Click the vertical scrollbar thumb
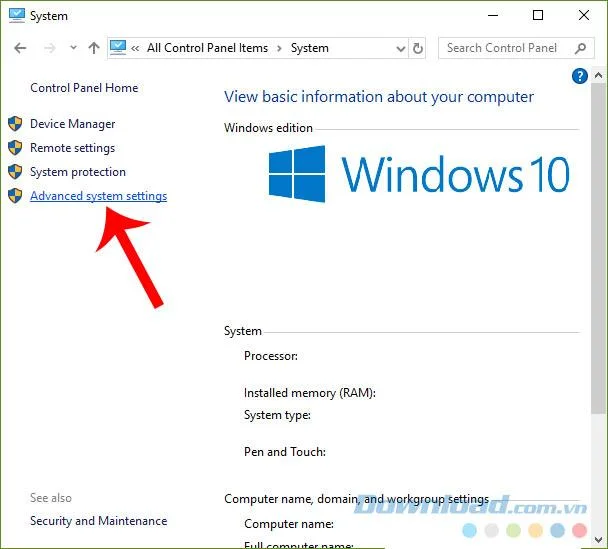Screen dimensions: 608x549 (x=598, y=249)
